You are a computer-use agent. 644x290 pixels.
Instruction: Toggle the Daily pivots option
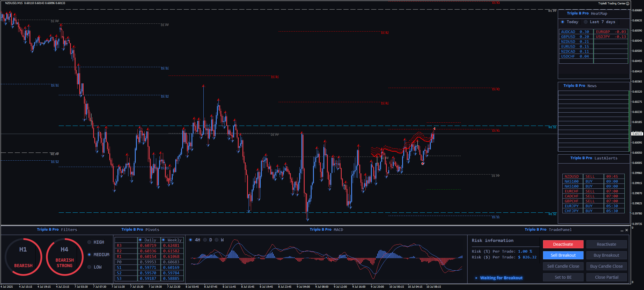click(x=140, y=240)
